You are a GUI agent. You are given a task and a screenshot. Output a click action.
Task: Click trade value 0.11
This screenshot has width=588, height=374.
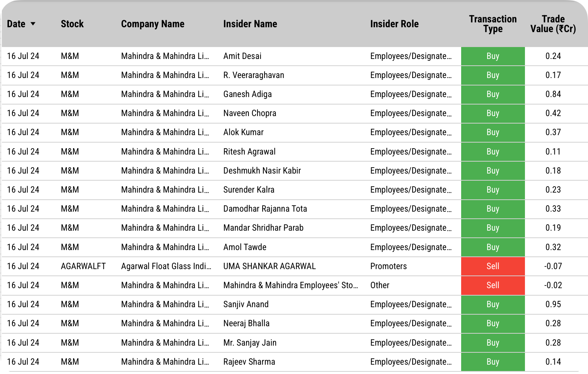click(x=553, y=152)
